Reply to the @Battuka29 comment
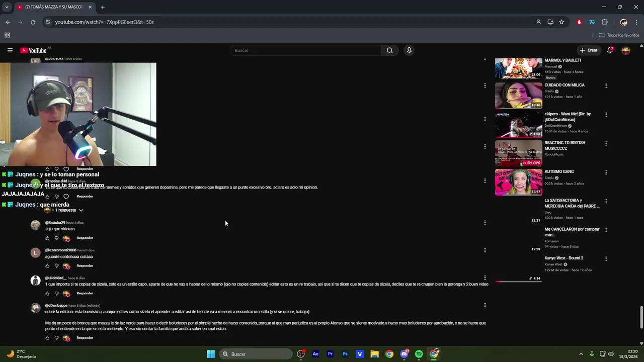 click(85, 238)
